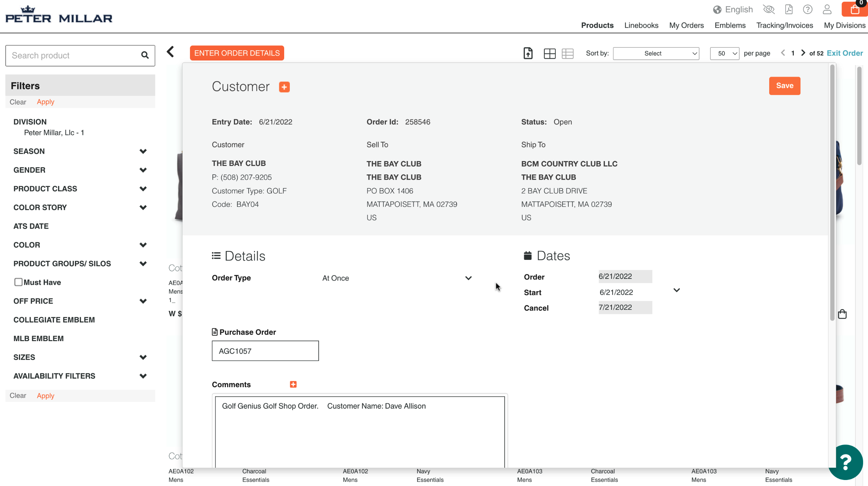The height and width of the screenshot is (486, 868).
Task: Select the ATS DATE filter
Action: point(31,226)
